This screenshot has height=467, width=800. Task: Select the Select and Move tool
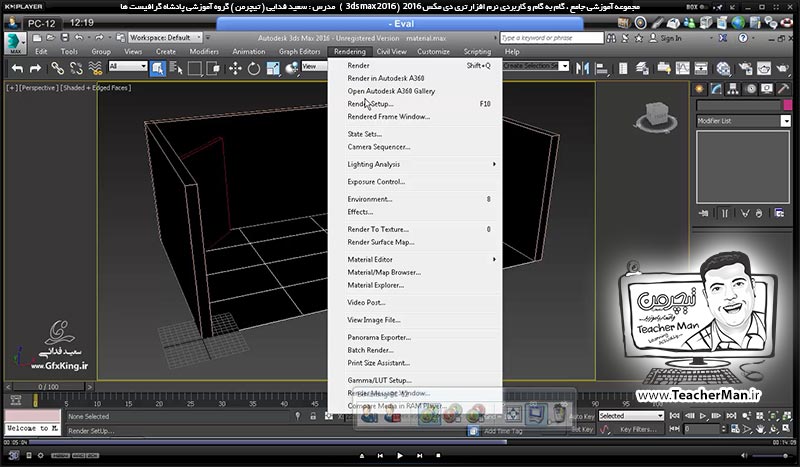tap(235, 68)
